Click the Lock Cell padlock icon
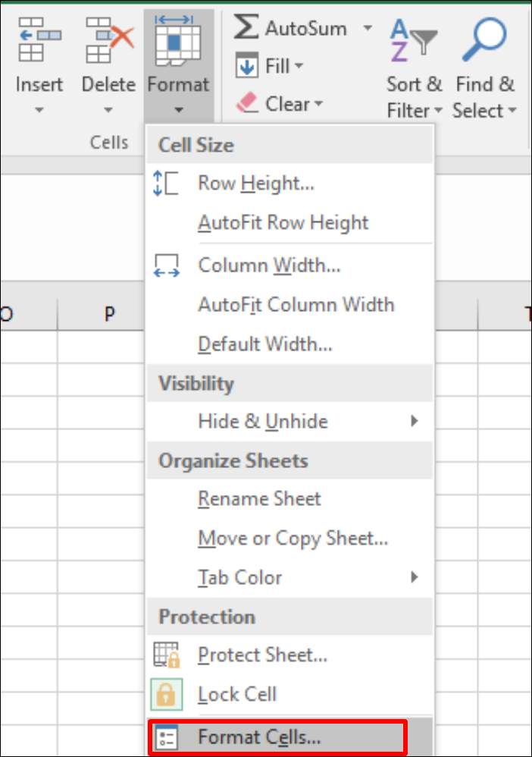 click(166, 694)
